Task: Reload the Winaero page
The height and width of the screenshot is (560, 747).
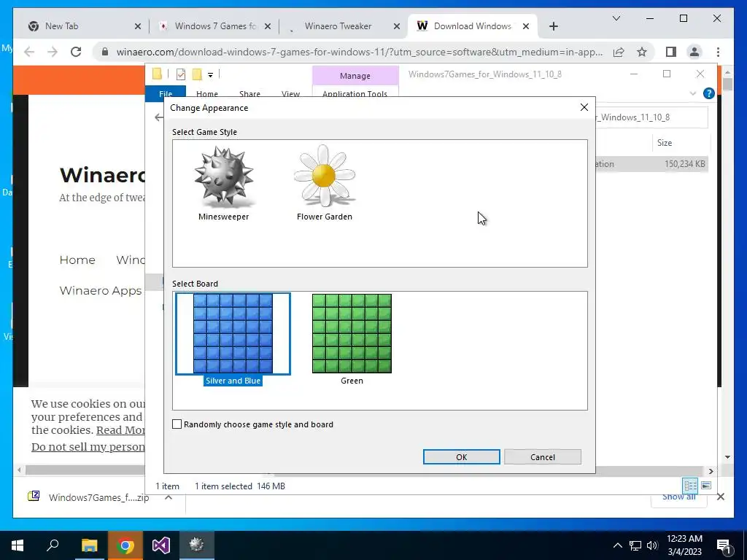Action: [76, 52]
